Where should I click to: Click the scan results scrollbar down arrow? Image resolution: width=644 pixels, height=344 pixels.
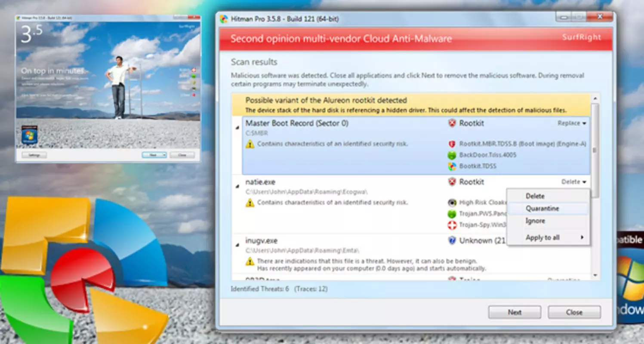(595, 275)
